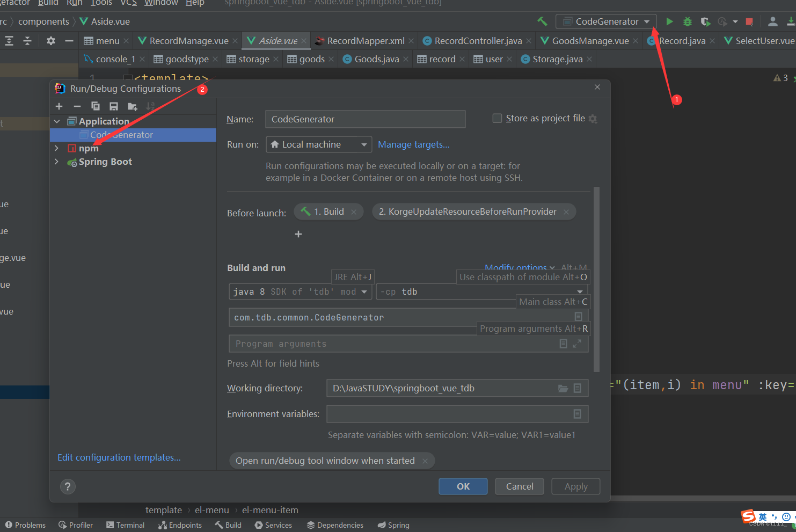Click Environment variables field
This screenshot has width=796, height=532.
pos(457,414)
